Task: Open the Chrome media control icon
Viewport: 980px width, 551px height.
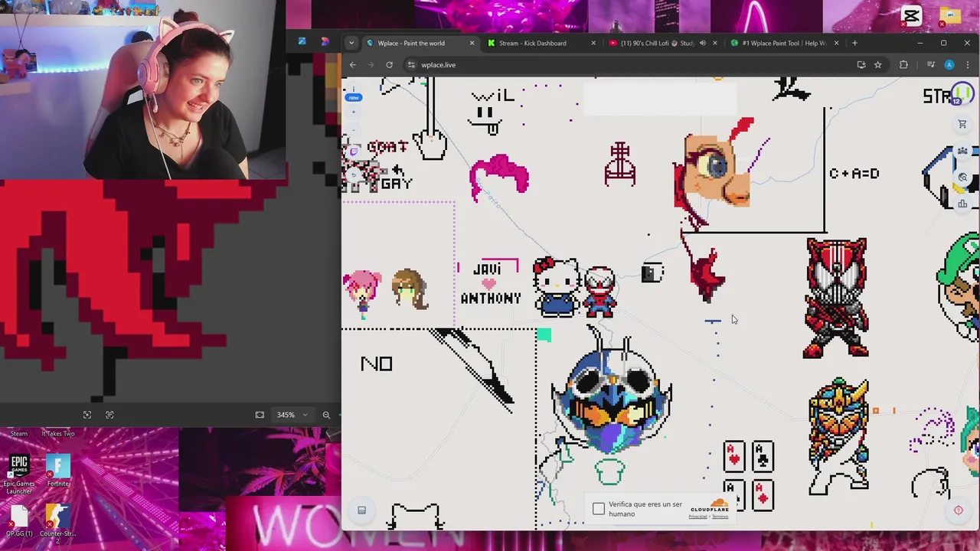Action: click(x=930, y=65)
